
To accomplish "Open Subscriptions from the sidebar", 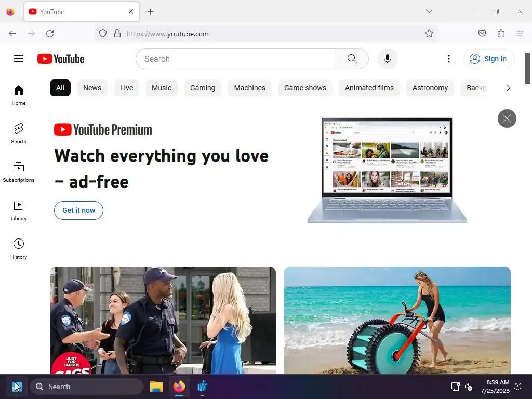I will point(19,172).
